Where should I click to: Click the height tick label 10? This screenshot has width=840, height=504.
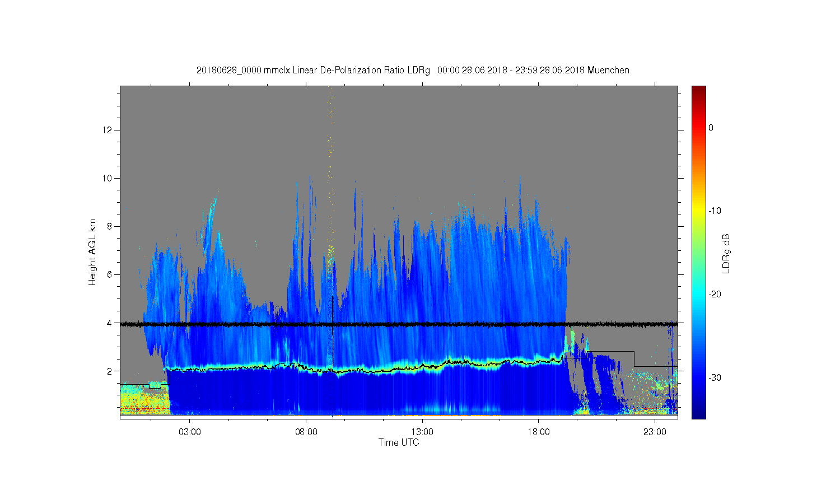pyautogui.click(x=108, y=178)
